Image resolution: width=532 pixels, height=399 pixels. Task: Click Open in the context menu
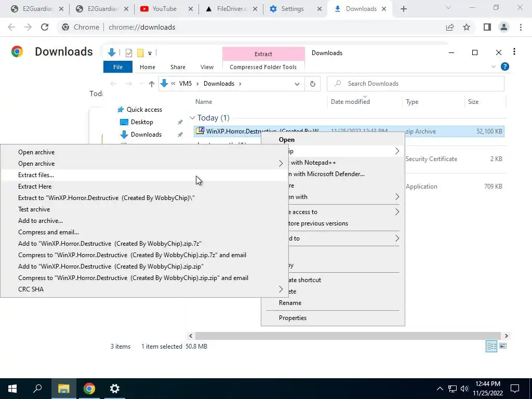click(x=333, y=140)
